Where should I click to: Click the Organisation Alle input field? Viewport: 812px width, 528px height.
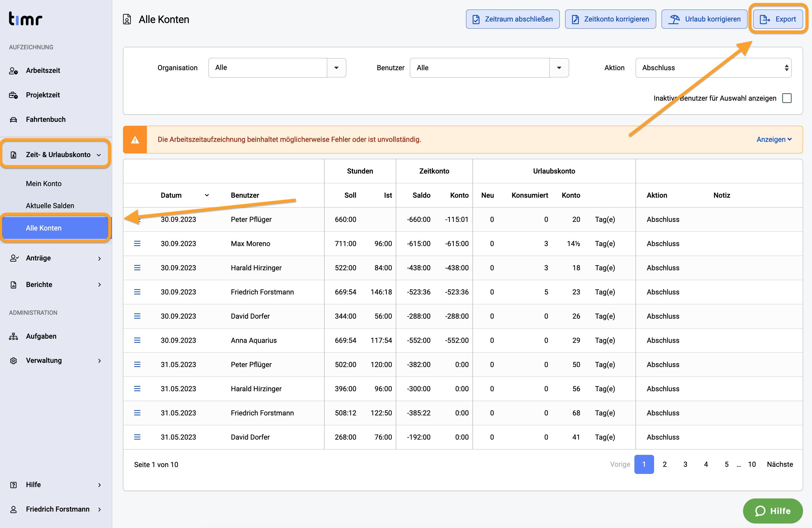(267, 67)
